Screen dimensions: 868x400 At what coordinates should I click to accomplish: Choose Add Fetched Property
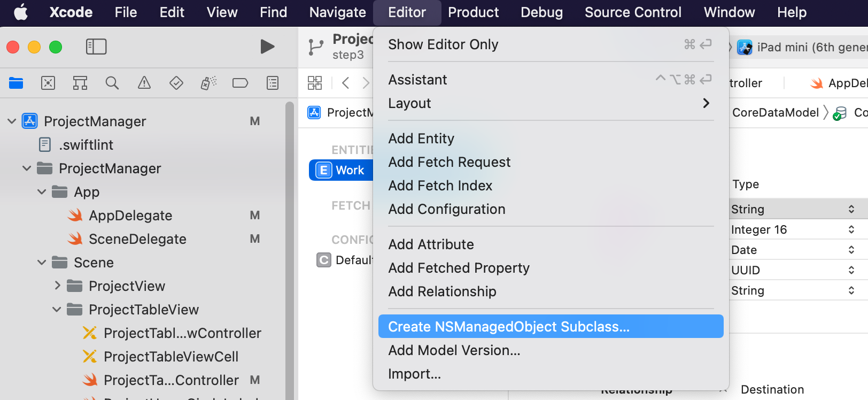(x=551, y=268)
